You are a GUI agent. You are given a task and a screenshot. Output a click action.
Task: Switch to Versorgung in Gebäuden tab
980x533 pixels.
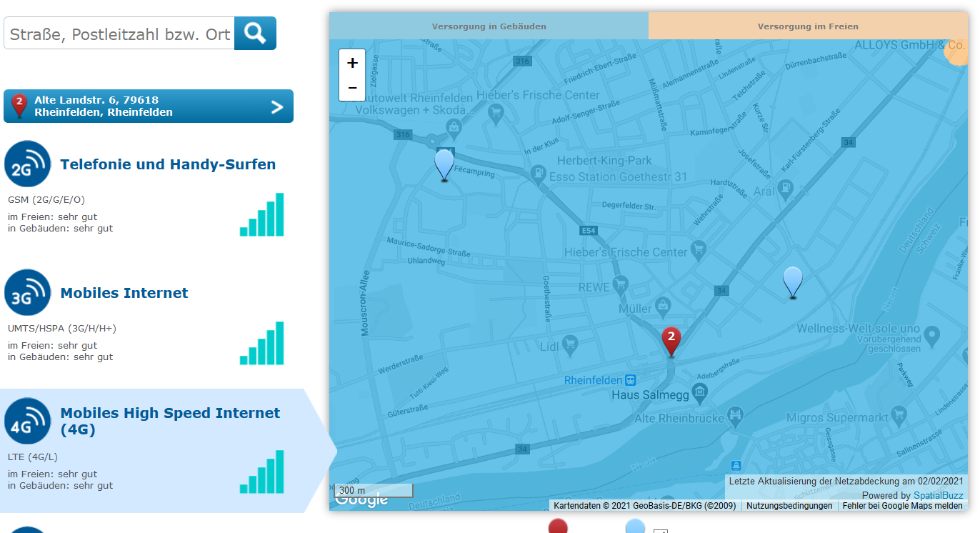coord(489,26)
